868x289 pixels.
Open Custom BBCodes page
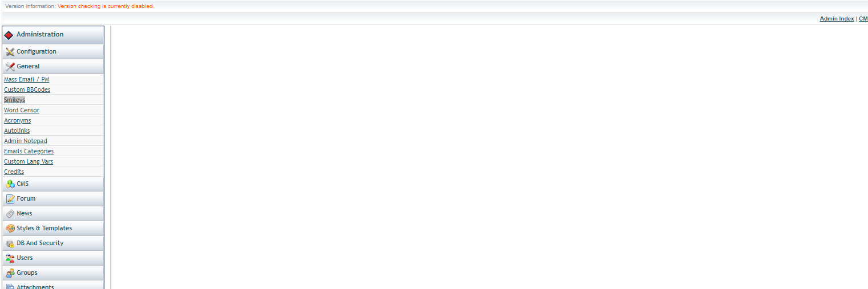pyautogui.click(x=27, y=89)
